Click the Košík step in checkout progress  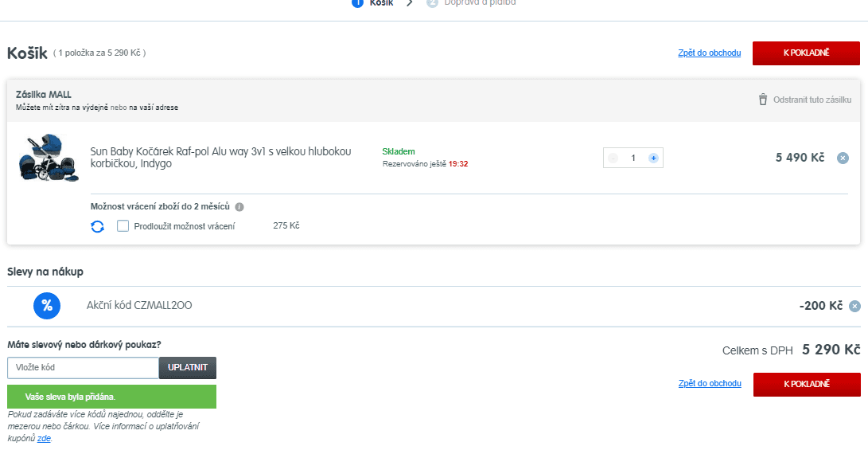(x=372, y=2)
